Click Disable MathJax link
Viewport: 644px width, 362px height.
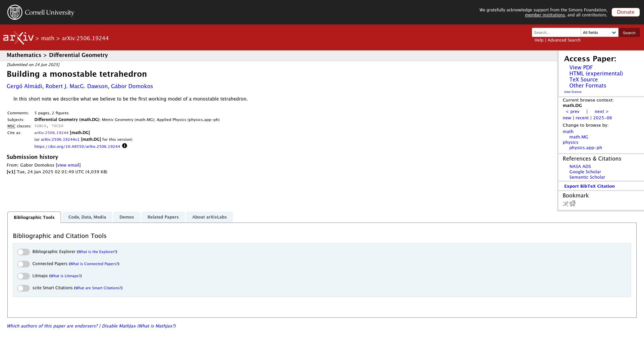click(119, 326)
